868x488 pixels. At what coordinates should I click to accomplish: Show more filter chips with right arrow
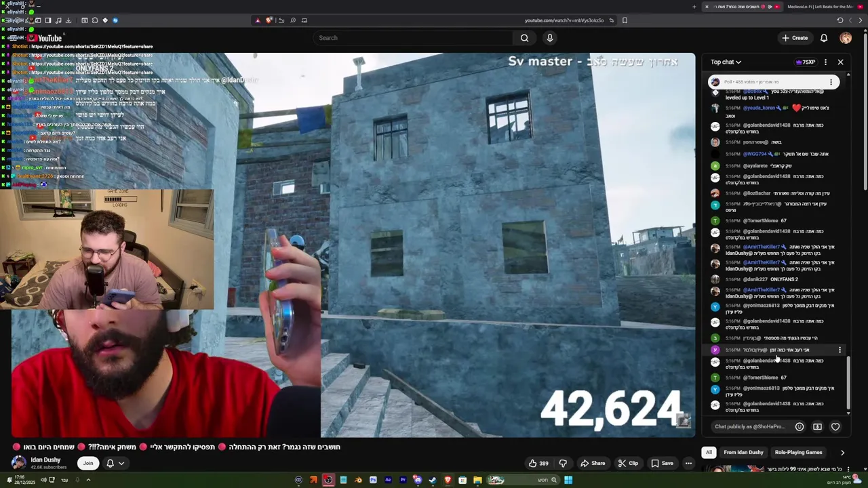(x=842, y=453)
